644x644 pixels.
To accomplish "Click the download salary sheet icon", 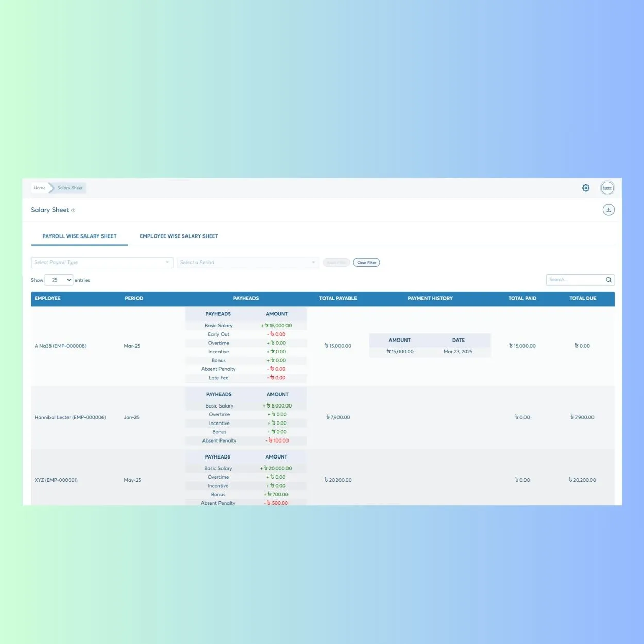I will tap(608, 210).
